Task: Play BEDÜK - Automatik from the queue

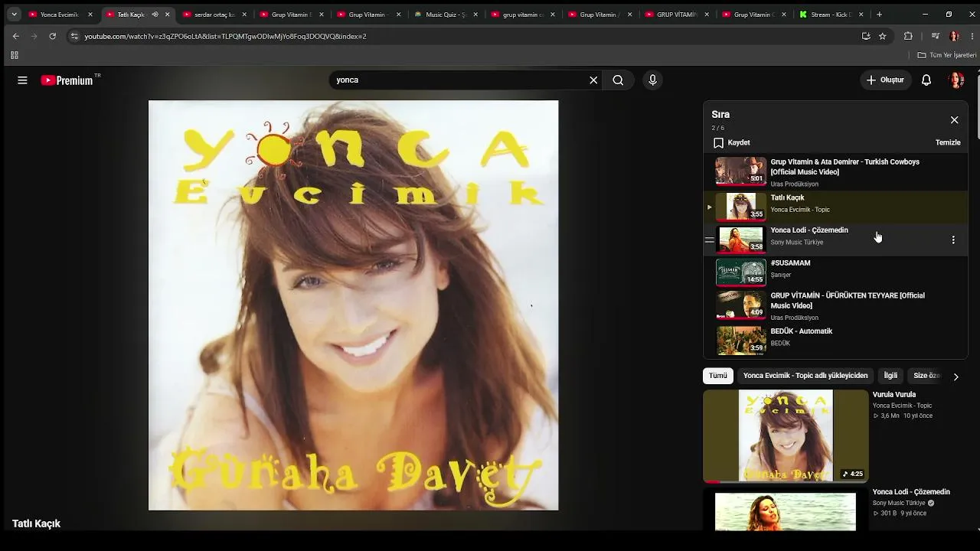Action: [835, 340]
